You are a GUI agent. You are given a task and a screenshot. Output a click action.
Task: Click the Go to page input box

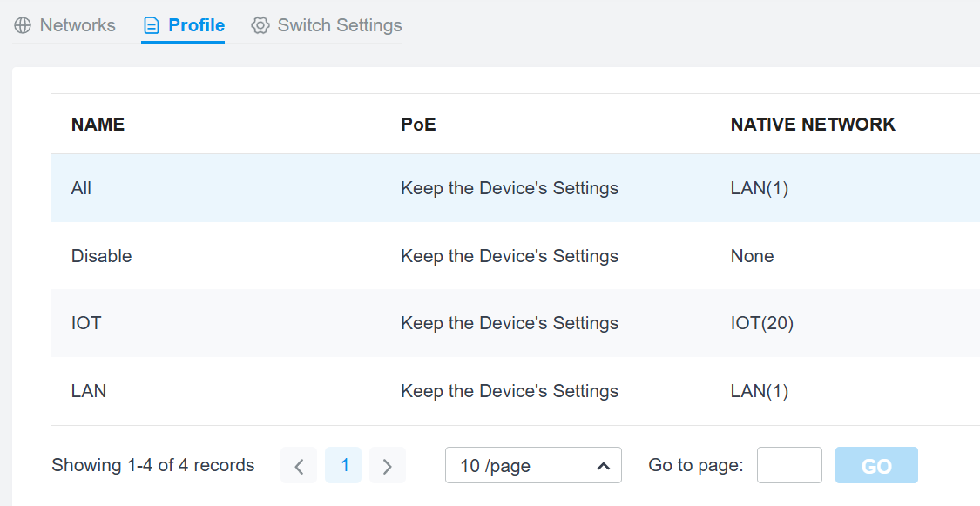click(789, 465)
